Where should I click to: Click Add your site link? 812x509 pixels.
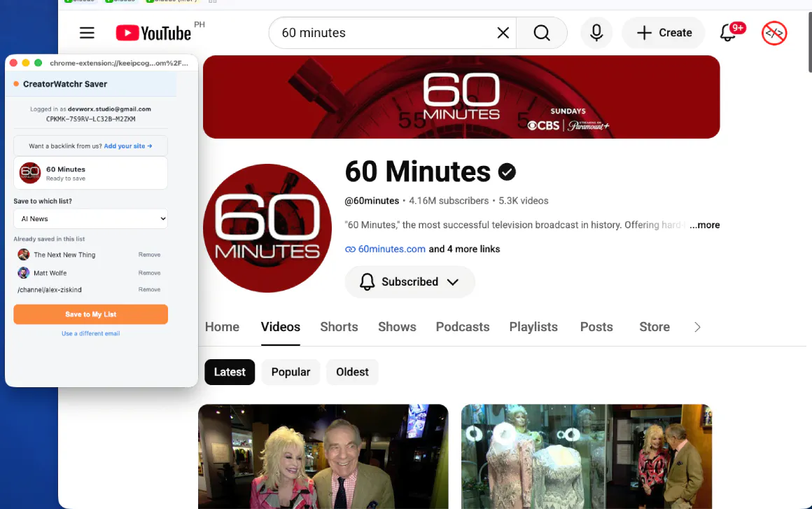128,146
